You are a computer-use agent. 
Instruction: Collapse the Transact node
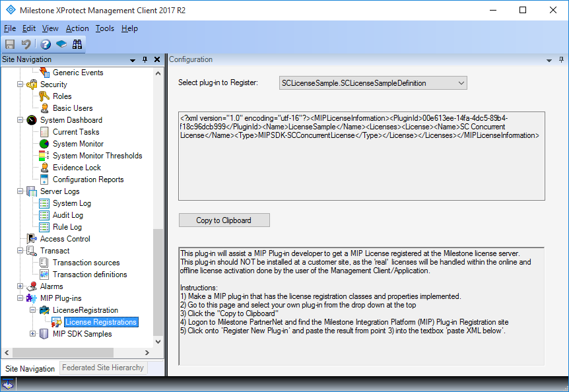pos(20,251)
